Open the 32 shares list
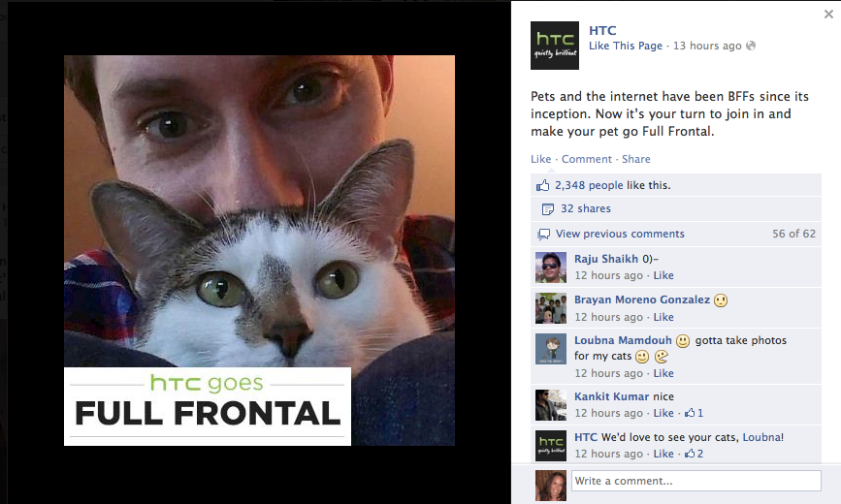Viewport: 841px width, 504px height. [x=586, y=208]
